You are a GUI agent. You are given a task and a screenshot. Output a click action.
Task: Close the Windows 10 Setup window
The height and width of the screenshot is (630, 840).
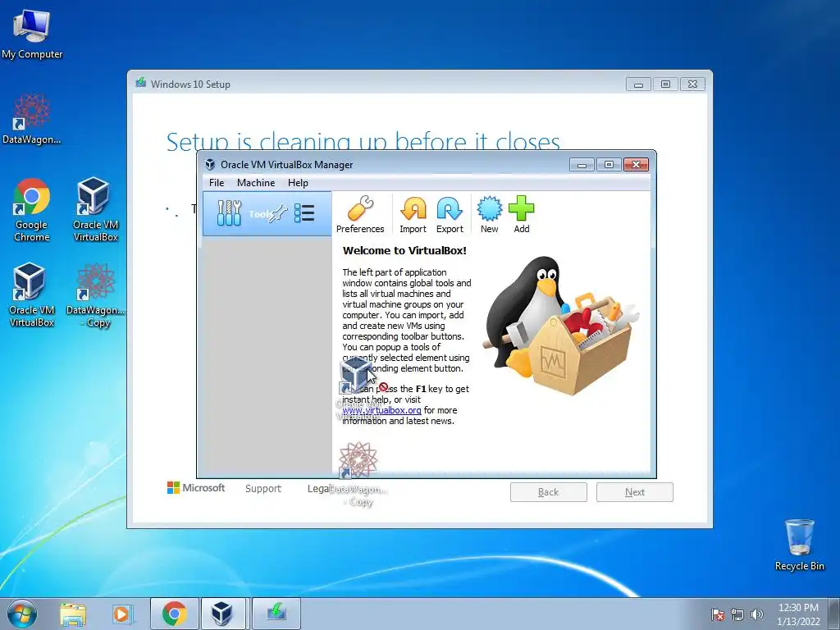click(x=692, y=84)
